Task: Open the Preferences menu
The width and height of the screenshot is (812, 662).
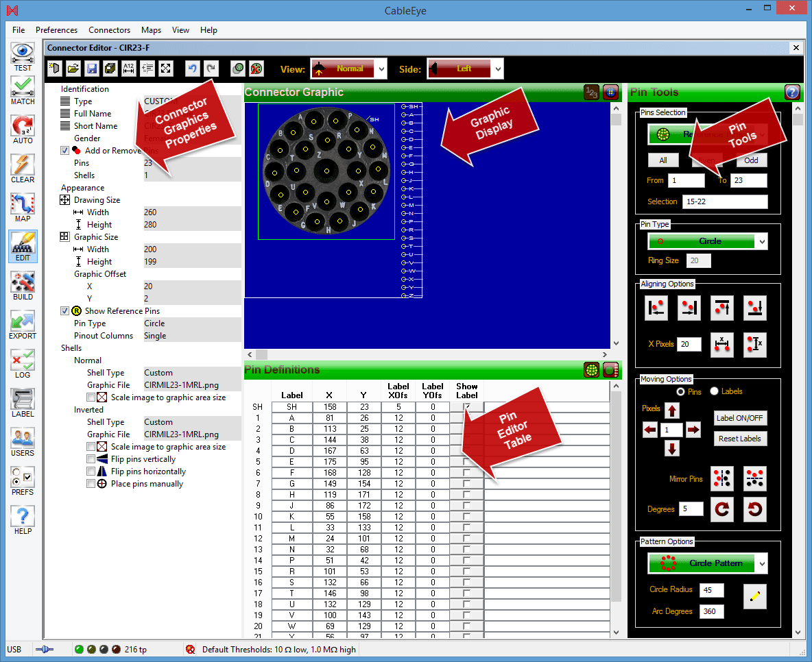Action: point(56,30)
